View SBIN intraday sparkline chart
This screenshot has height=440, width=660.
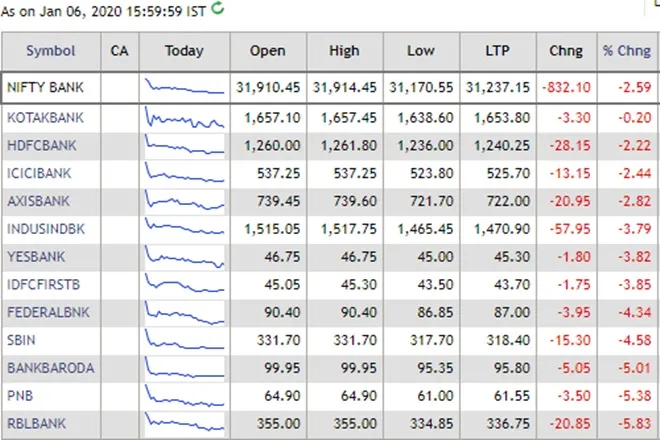(184, 339)
